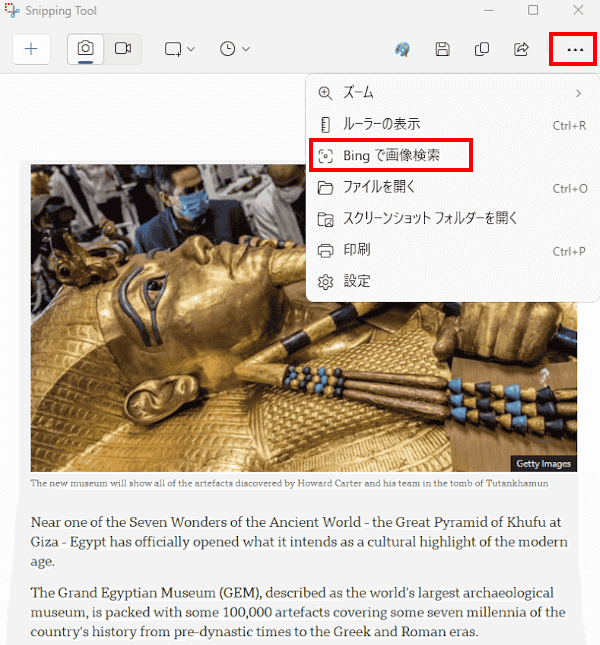Click the ズーム submenu chevron arrow

coord(579,93)
